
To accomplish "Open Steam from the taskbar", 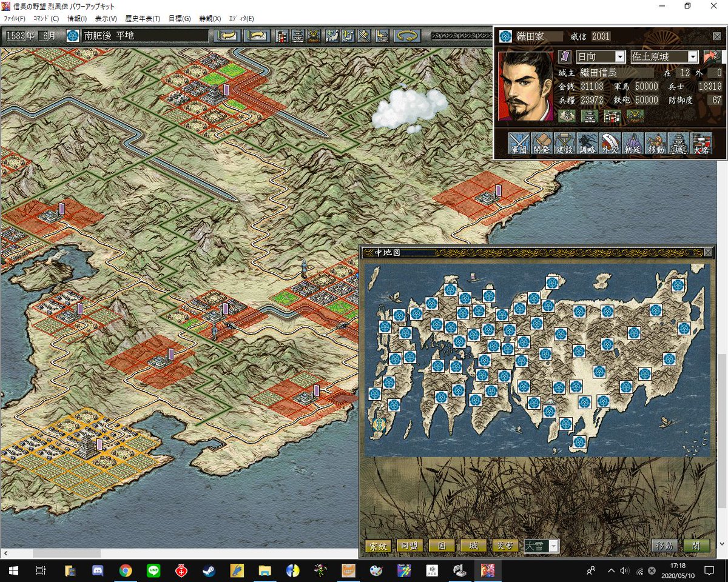I will click(x=209, y=570).
